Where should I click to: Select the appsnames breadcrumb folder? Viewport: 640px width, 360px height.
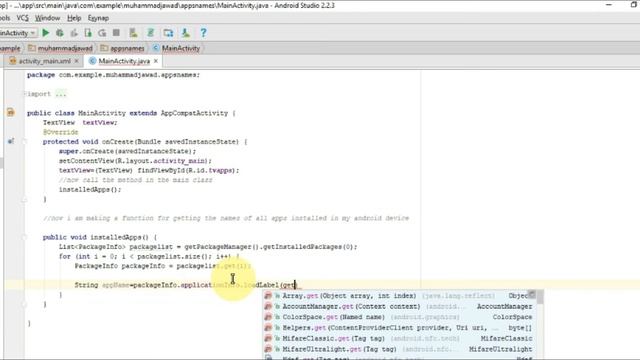[x=123, y=48]
